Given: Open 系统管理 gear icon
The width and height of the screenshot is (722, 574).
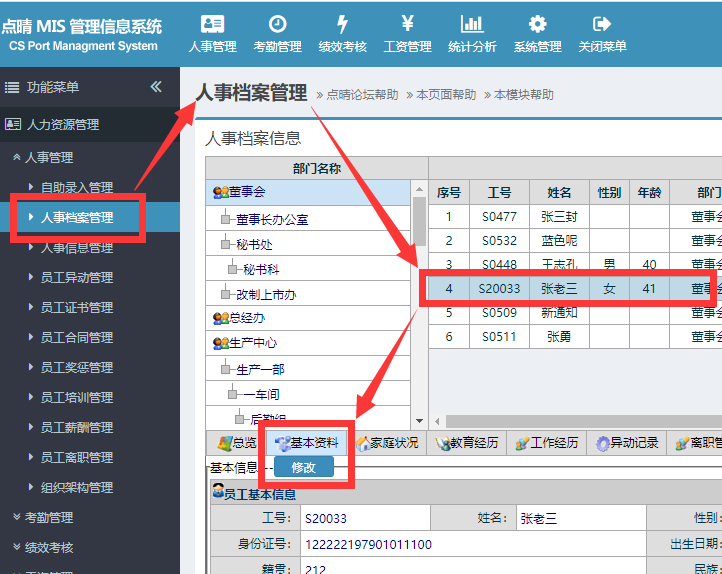Looking at the screenshot, I should click(x=537, y=24).
